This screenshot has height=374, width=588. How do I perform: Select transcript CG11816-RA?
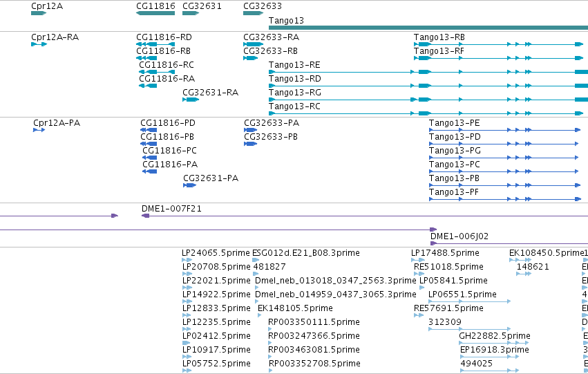point(167,79)
